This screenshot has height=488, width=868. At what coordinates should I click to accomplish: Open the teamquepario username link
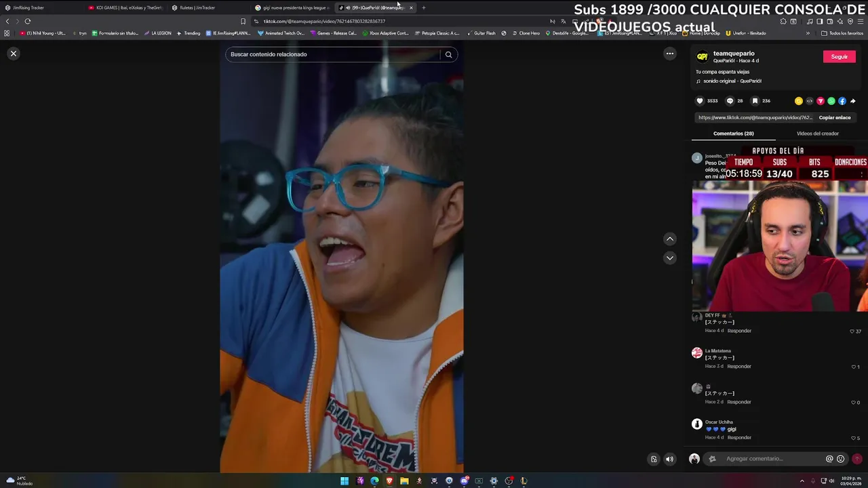734,54
